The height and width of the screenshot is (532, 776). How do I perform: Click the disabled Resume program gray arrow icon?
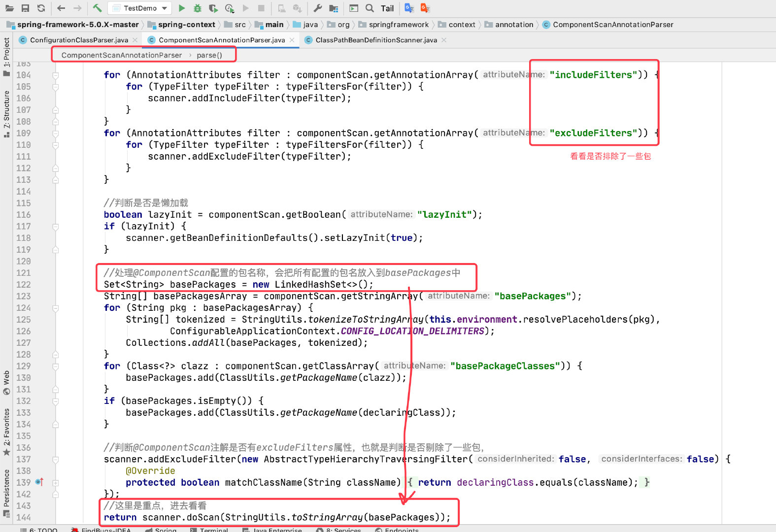click(x=246, y=8)
